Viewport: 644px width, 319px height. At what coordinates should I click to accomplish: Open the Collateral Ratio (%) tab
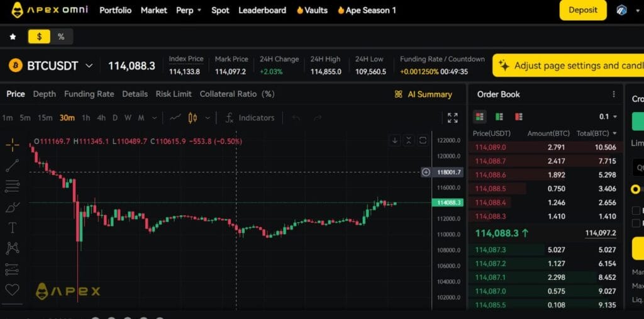(x=237, y=94)
